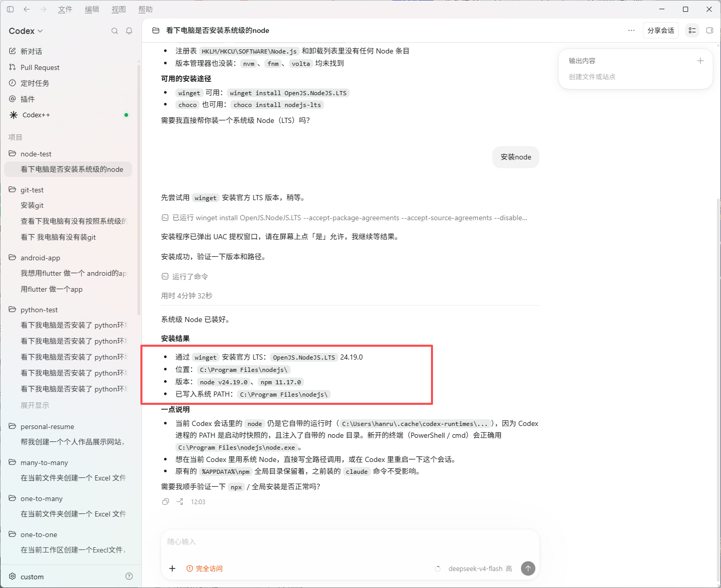Send message with the arrow button

click(x=528, y=568)
